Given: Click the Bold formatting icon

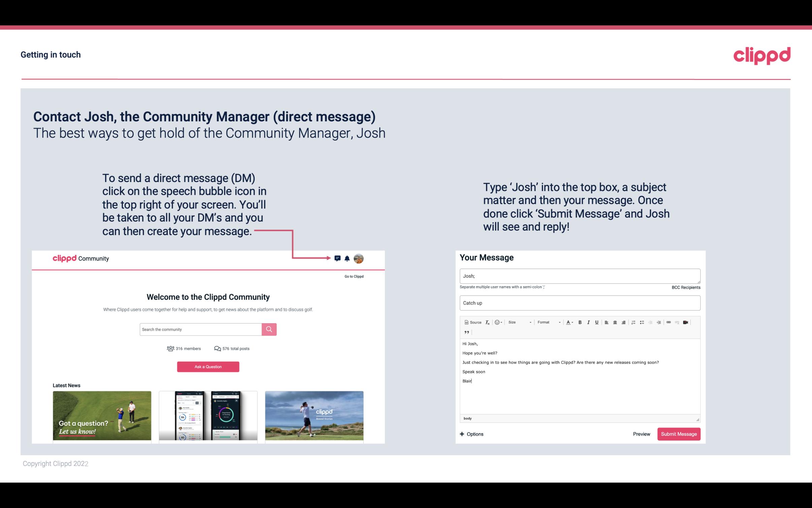Looking at the screenshot, I should coord(580,322).
